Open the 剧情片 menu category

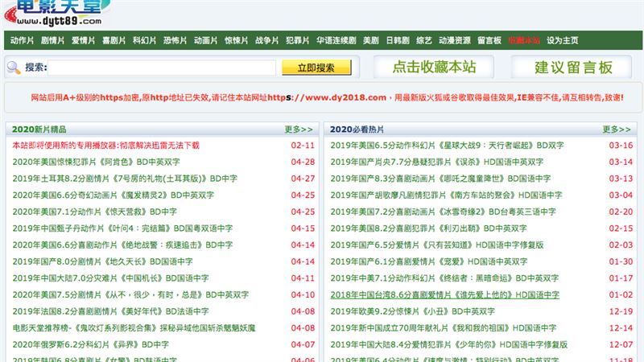(52, 40)
